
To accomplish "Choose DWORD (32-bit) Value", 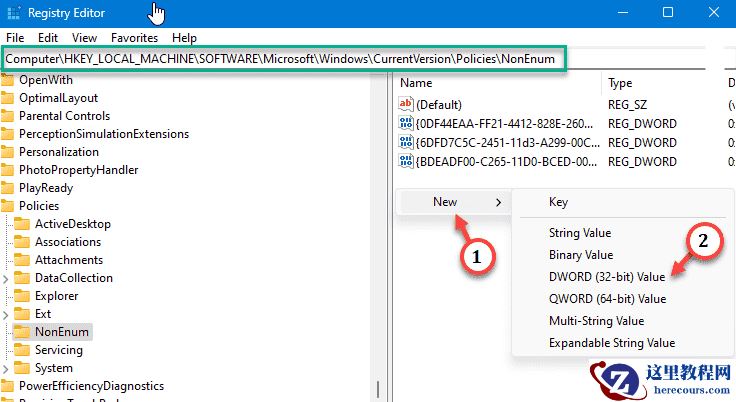I will (607, 277).
